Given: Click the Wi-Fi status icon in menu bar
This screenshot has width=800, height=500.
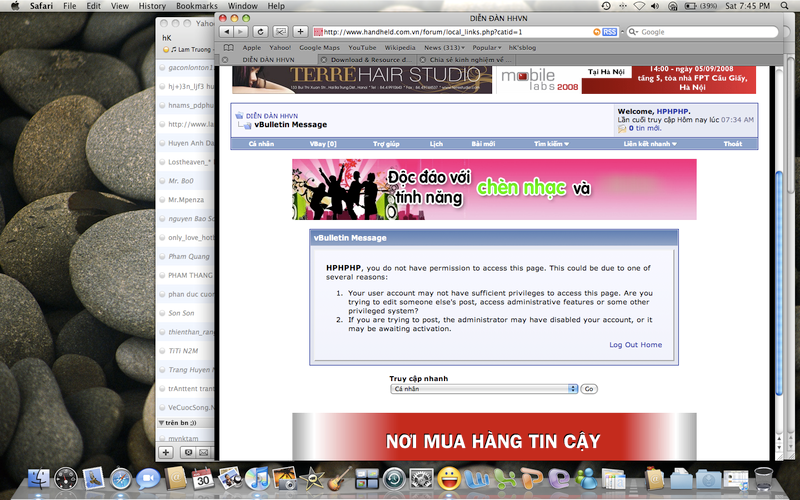Looking at the screenshot, I should [x=639, y=6].
